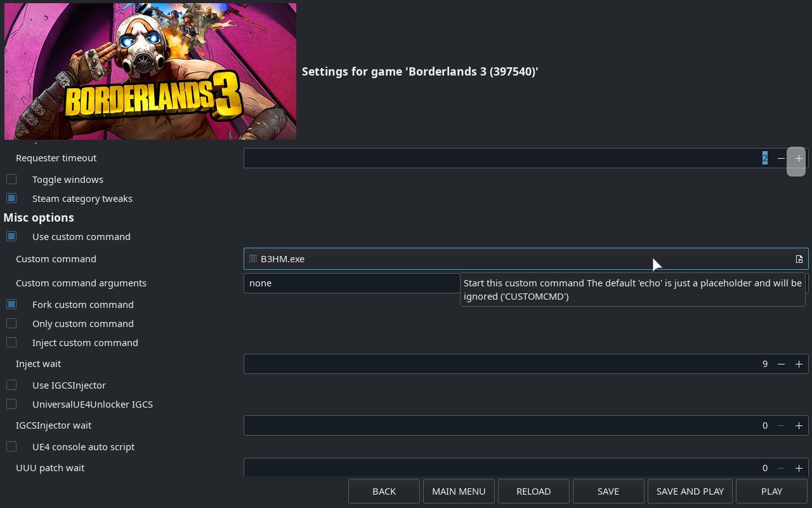Click the Requester timeout number field
The width and height of the screenshot is (812, 508).
[x=526, y=158]
